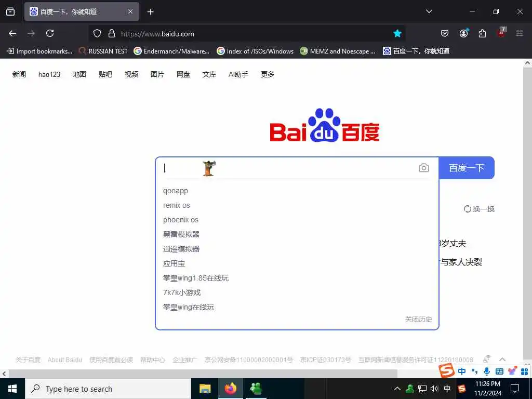View site security padlock info
This screenshot has height=399, width=532.
(x=112, y=34)
